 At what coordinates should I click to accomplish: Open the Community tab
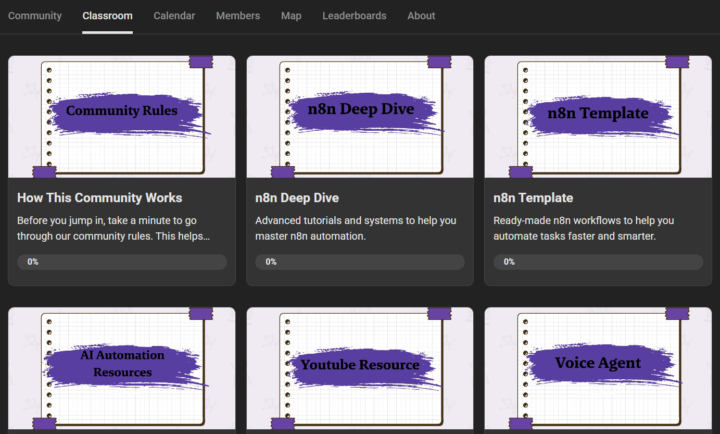(x=35, y=16)
